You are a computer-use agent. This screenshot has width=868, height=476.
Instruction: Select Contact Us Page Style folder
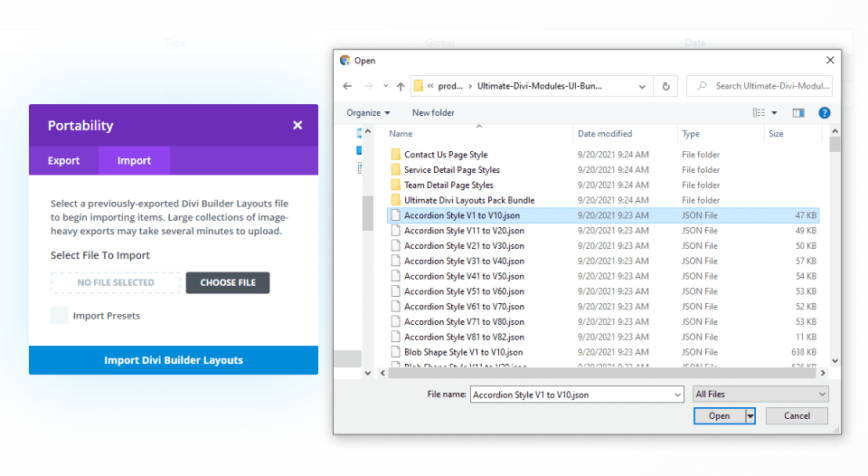tap(603, 155)
